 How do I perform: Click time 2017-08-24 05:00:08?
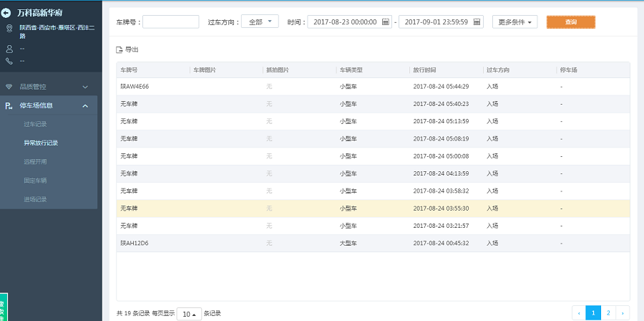(x=441, y=156)
